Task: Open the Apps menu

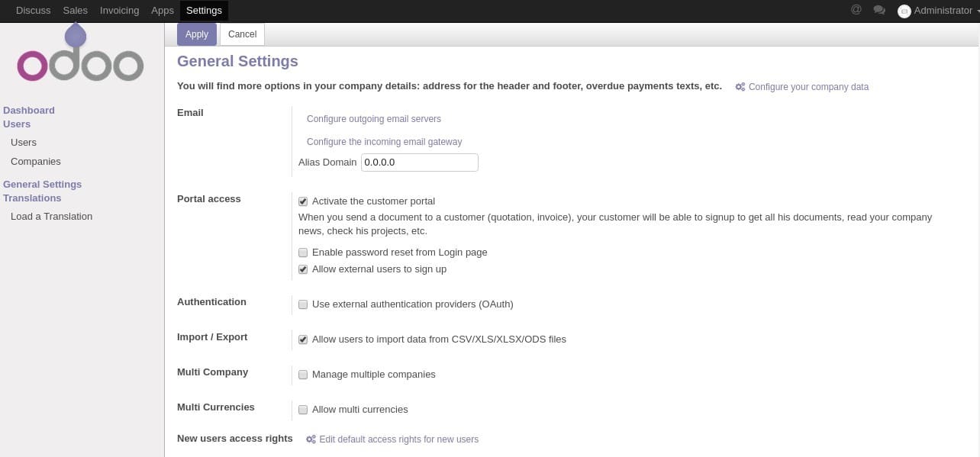Action: [x=163, y=11]
